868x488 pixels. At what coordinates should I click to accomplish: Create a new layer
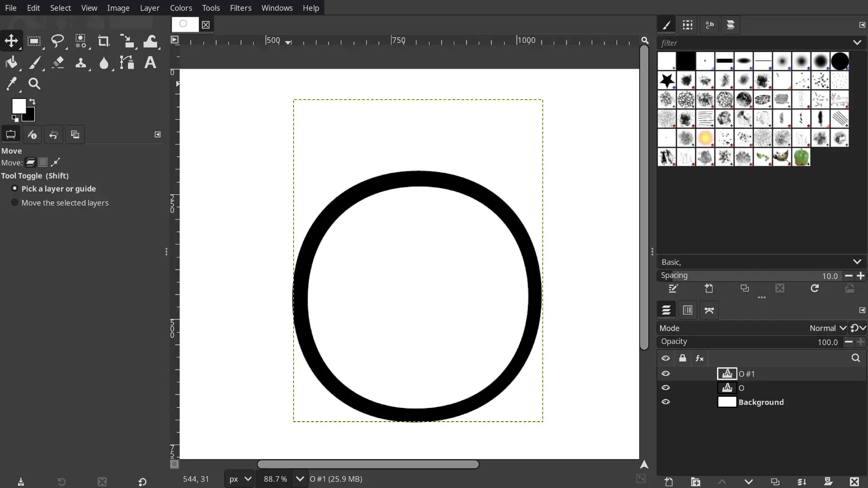[669, 482]
